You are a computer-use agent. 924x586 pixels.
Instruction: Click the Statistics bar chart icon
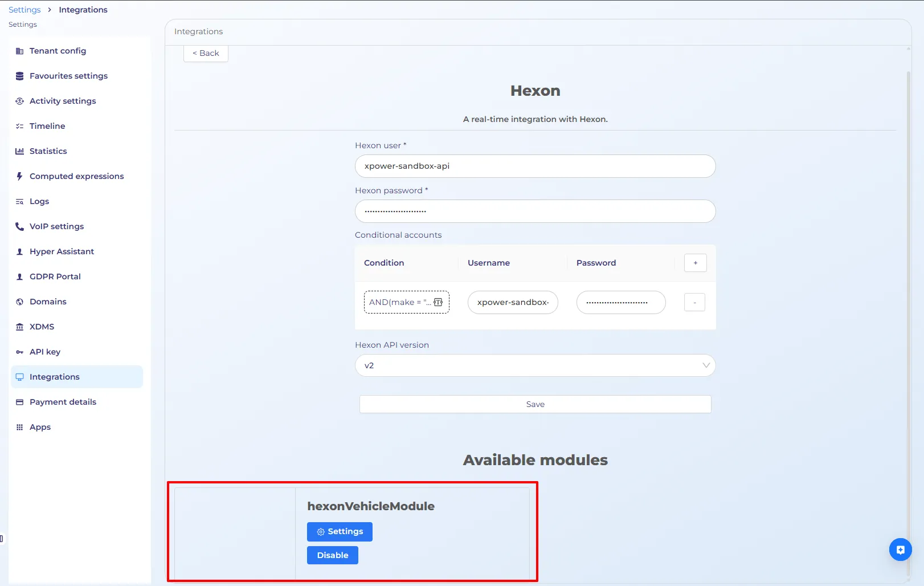pyautogui.click(x=19, y=151)
